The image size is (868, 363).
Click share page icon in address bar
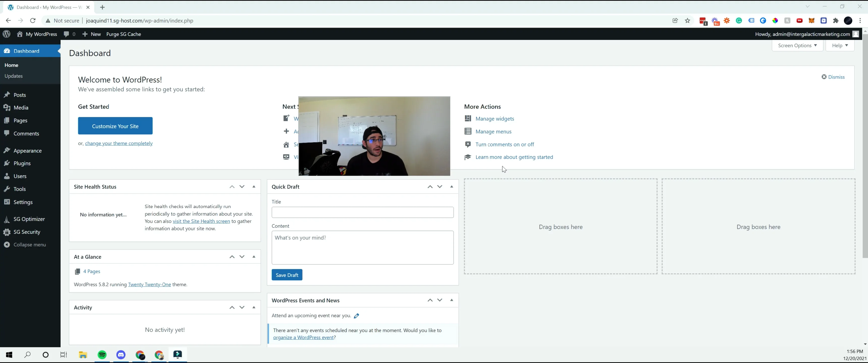pyautogui.click(x=675, y=20)
